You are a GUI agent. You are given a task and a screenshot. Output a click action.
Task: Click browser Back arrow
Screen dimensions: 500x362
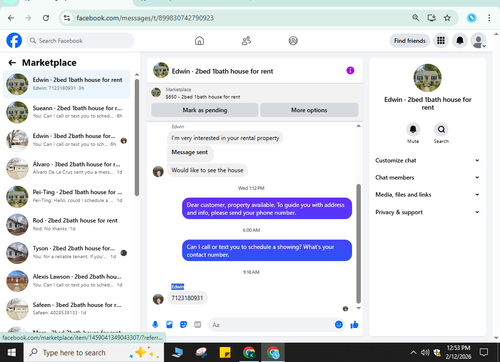point(11,18)
